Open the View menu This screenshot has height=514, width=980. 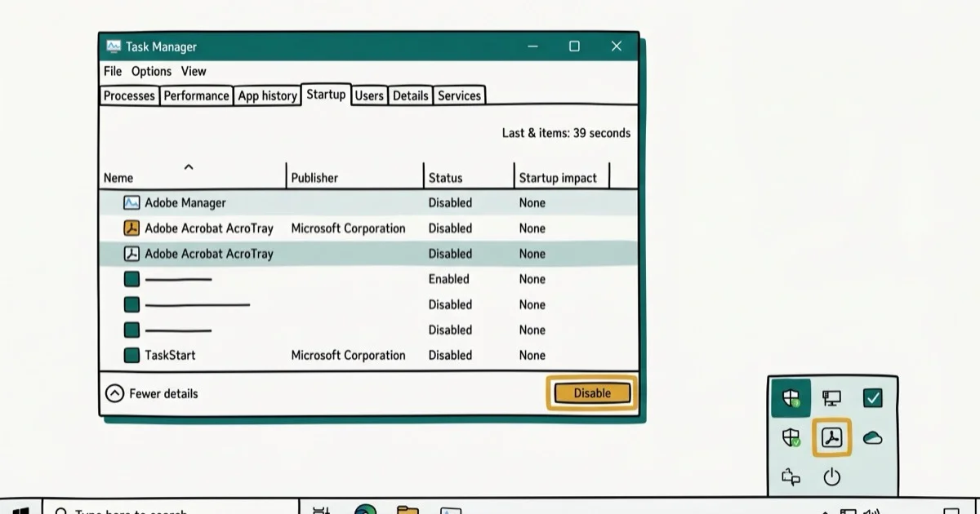click(x=194, y=71)
